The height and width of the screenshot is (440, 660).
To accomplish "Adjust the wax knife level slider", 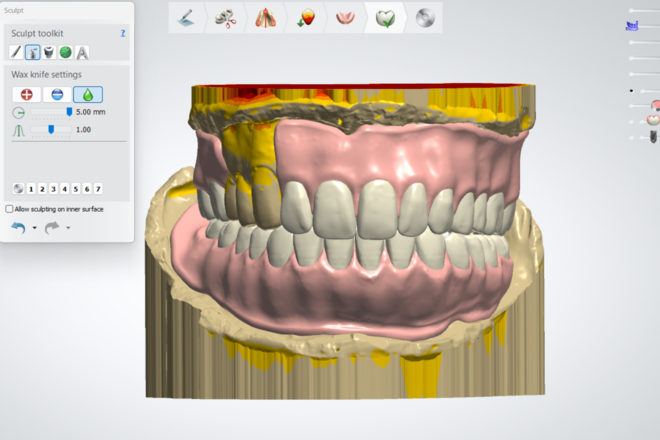I will coord(51,130).
